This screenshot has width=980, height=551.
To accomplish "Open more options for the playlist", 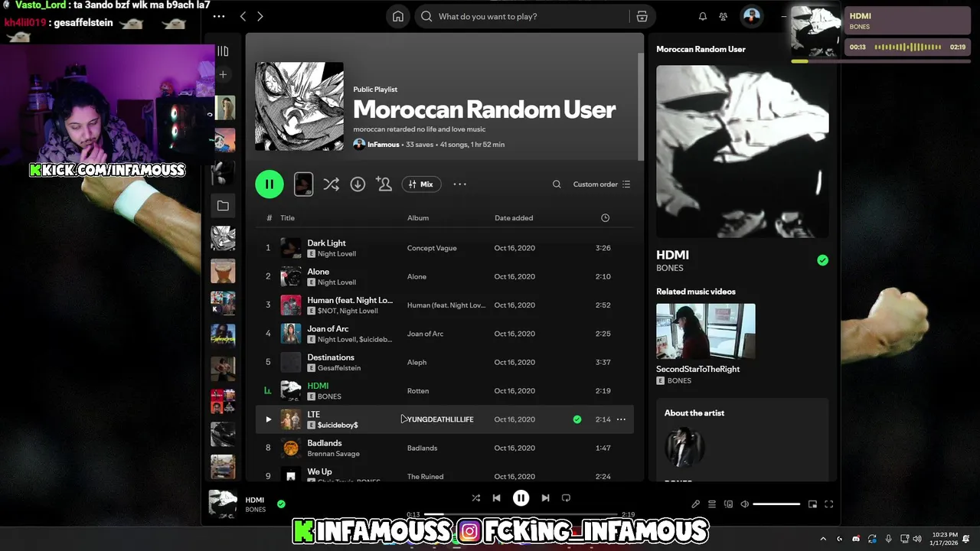I will 459,184.
